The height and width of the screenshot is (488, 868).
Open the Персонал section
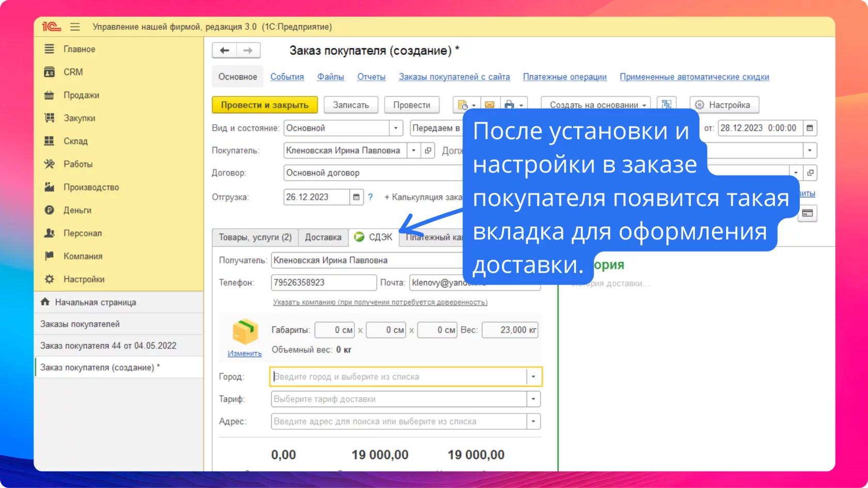83,233
